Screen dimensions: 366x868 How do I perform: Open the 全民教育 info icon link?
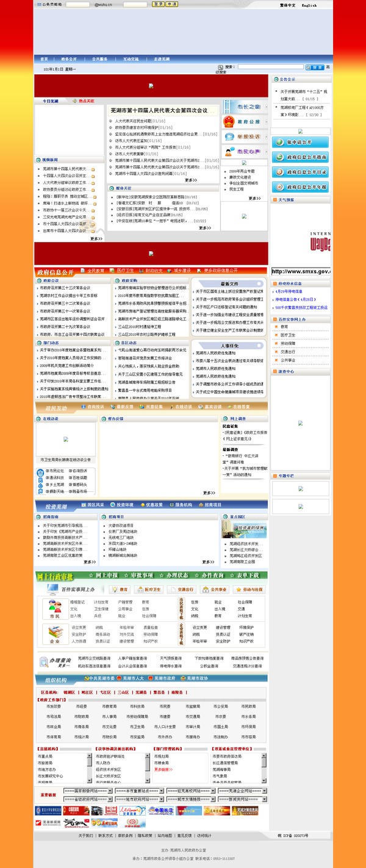pyautogui.click(x=92, y=271)
